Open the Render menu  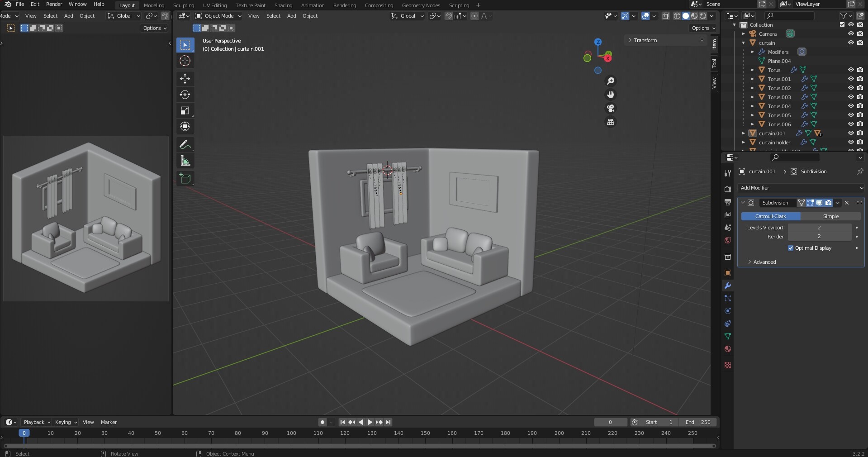point(54,4)
